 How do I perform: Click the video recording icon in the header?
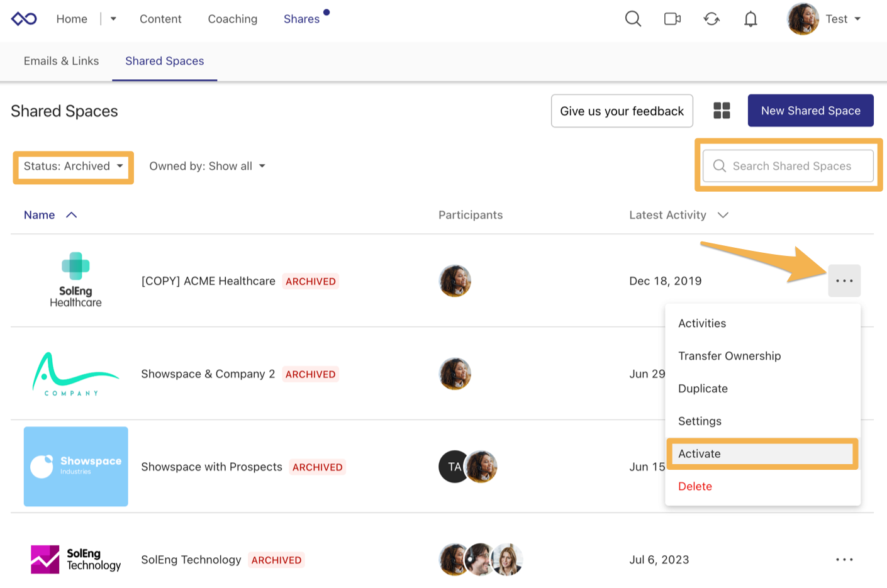[x=672, y=19]
